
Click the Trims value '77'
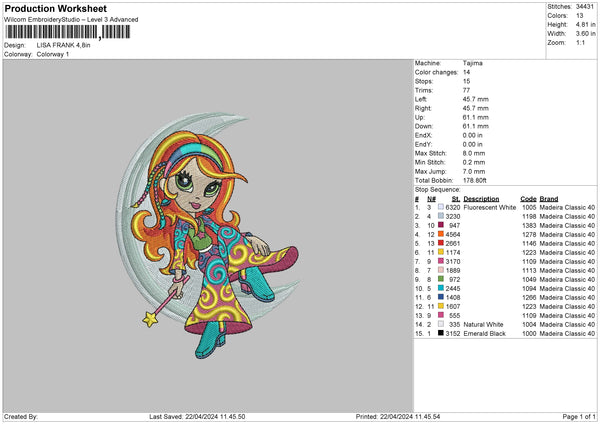point(466,90)
